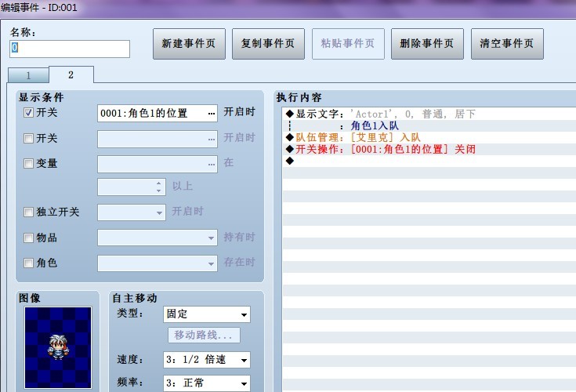Select the 显示文字 'Actor1' command line
Screen dimensions: 576x392
[x=429, y=114]
